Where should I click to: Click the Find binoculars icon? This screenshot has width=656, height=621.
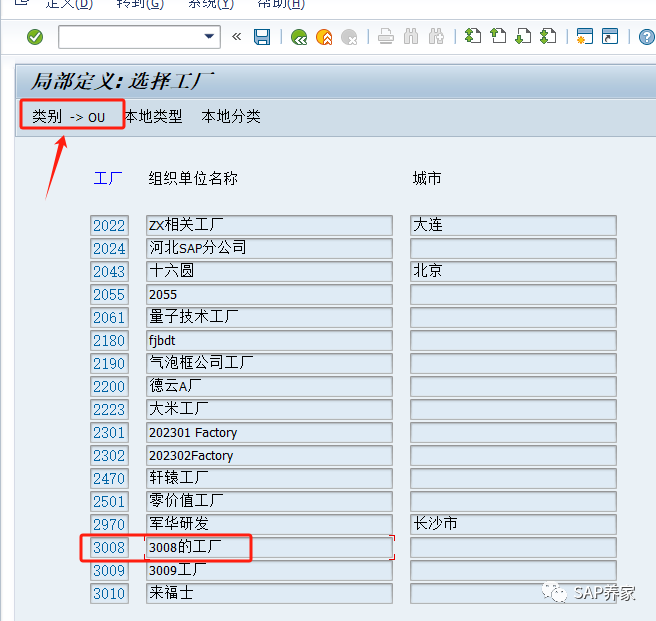(411, 36)
